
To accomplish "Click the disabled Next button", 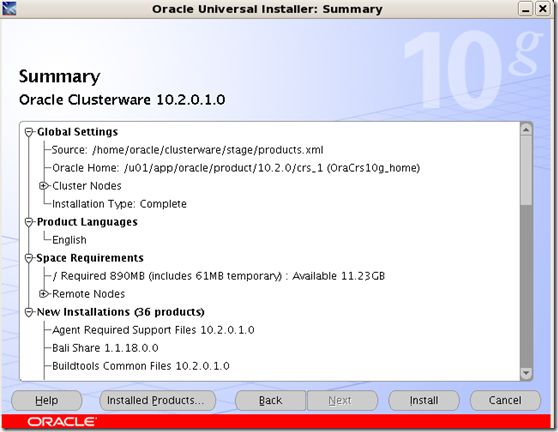I will pyautogui.click(x=342, y=400).
